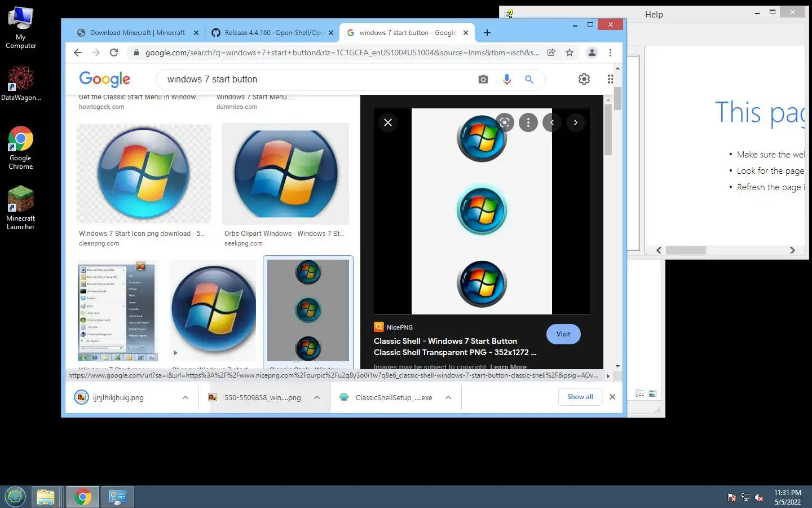Click page vertical scrollbar down arrow
Screen dimensions: 812x508
tap(617, 366)
